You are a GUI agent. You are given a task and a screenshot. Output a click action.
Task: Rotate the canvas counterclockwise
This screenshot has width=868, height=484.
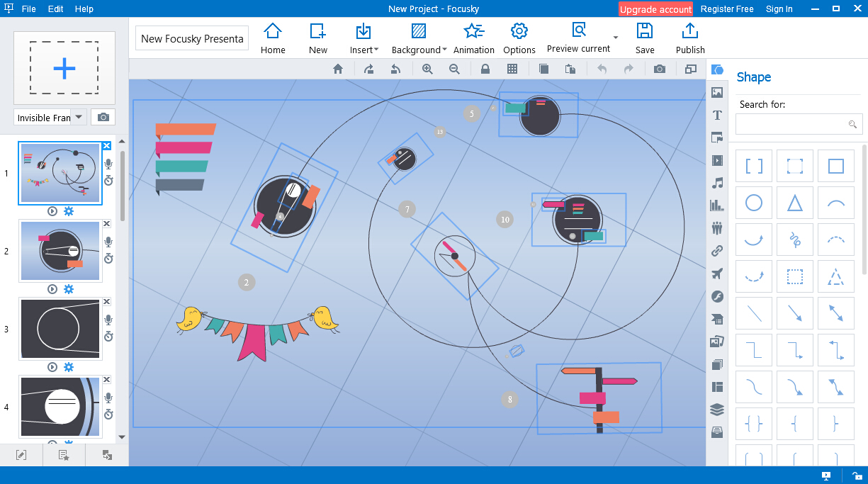[x=396, y=69]
